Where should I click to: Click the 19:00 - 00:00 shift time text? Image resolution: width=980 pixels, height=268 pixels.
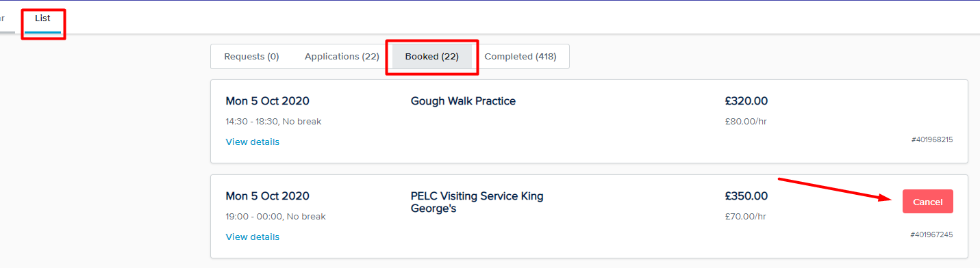pyautogui.click(x=253, y=217)
